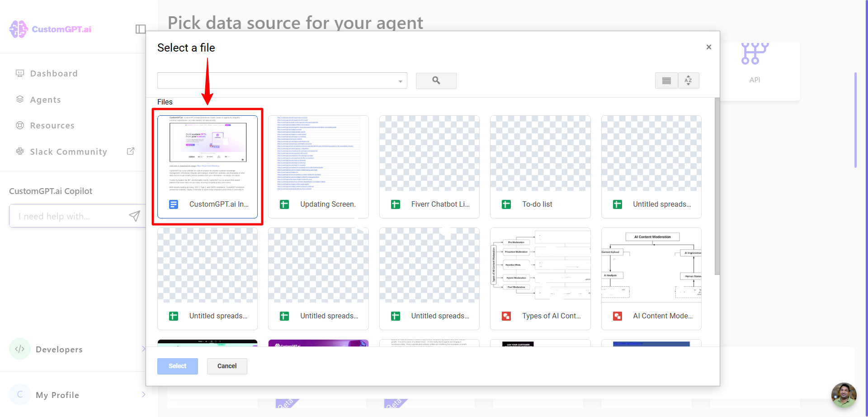Click the Slack Community icon
The image size is (868, 417).
click(x=20, y=151)
